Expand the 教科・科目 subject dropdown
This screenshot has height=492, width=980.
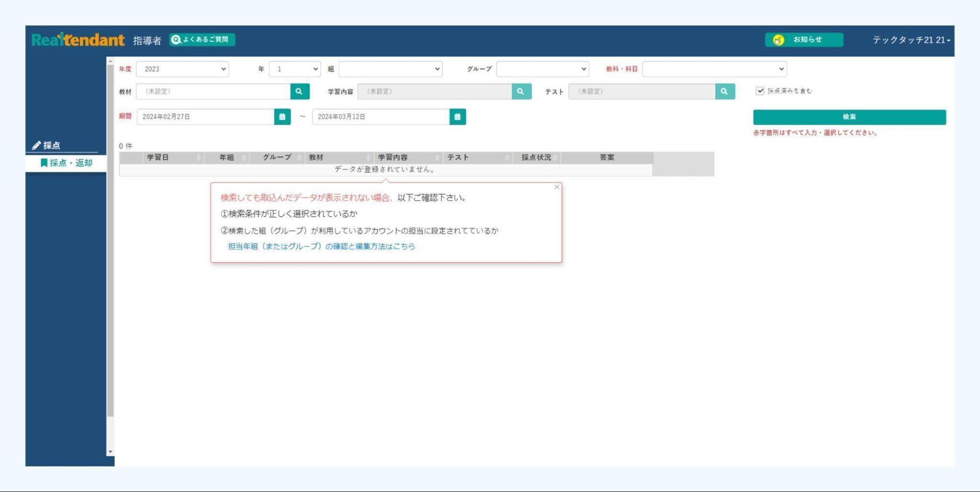pyautogui.click(x=714, y=69)
